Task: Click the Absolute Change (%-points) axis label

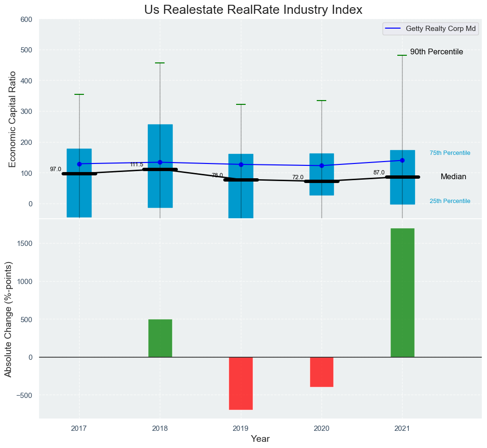Action: (9, 319)
